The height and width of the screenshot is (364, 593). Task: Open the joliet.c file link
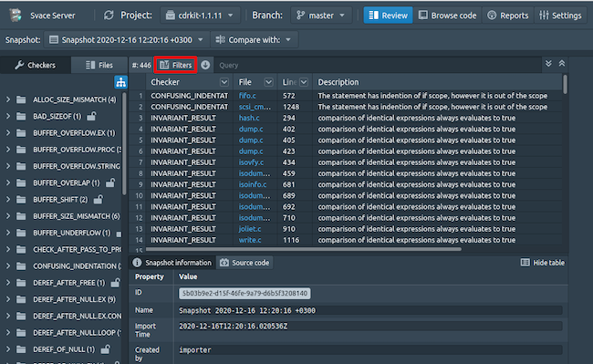[x=250, y=229]
